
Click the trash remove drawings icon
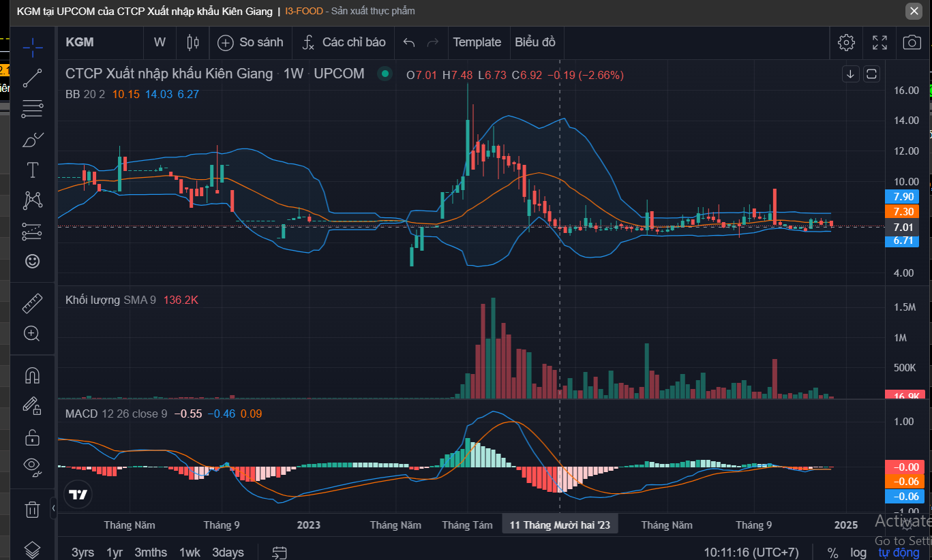tap(33, 508)
